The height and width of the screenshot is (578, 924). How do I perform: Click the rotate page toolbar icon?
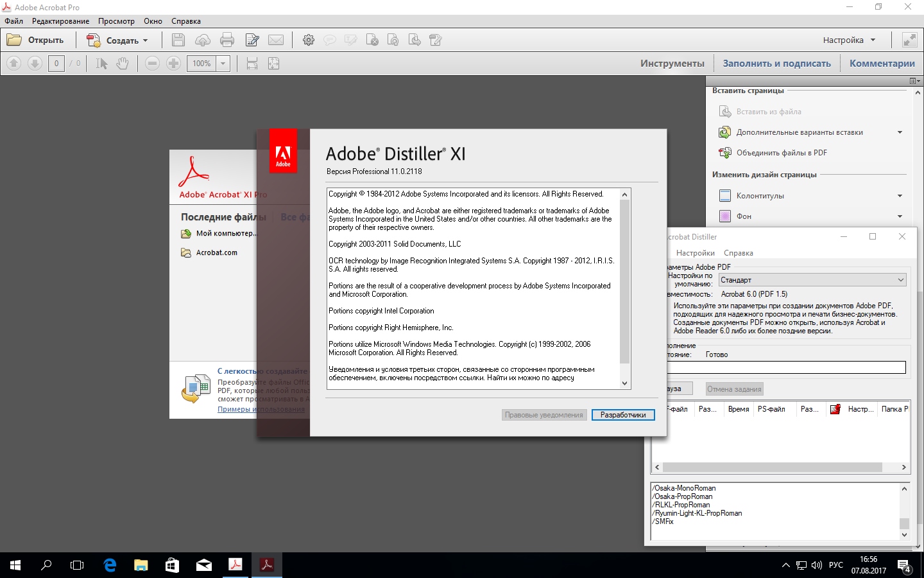[393, 40]
